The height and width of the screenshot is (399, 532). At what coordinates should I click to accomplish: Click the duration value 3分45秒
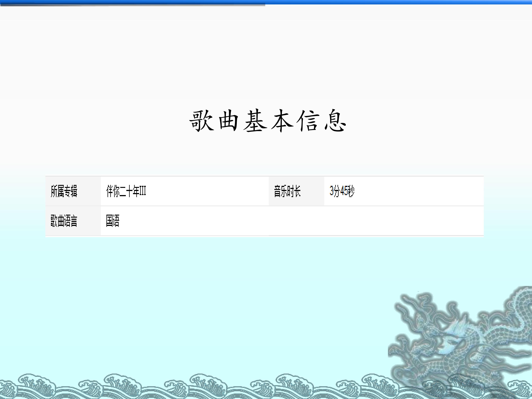coord(342,191)
